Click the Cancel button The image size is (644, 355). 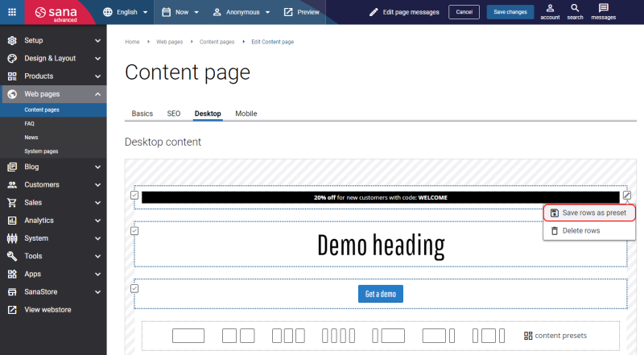464,12
